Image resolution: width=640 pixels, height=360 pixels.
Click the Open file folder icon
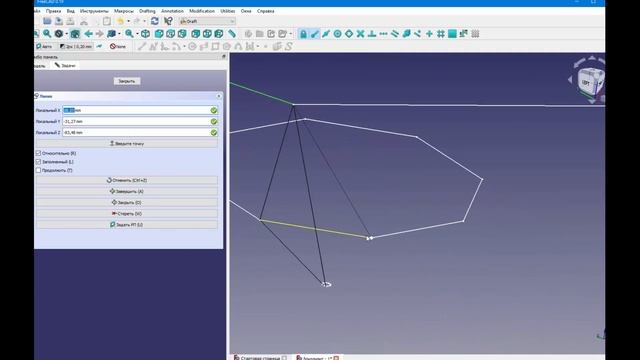(47, 21)
